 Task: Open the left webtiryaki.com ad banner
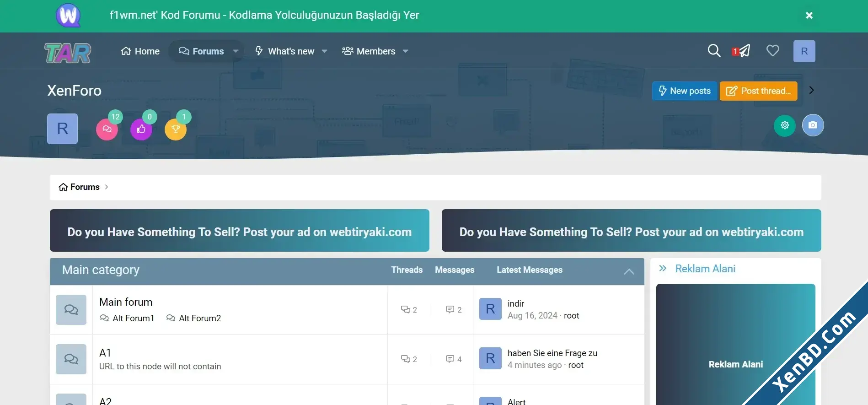tap(239, 230)
